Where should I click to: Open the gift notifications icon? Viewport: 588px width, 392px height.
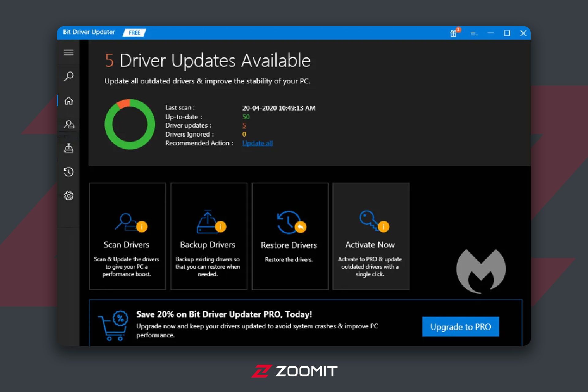(454, 32)
